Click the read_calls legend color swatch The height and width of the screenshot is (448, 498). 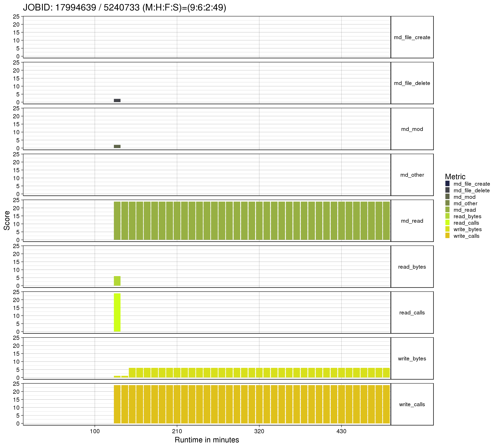[x=447, y=223]
